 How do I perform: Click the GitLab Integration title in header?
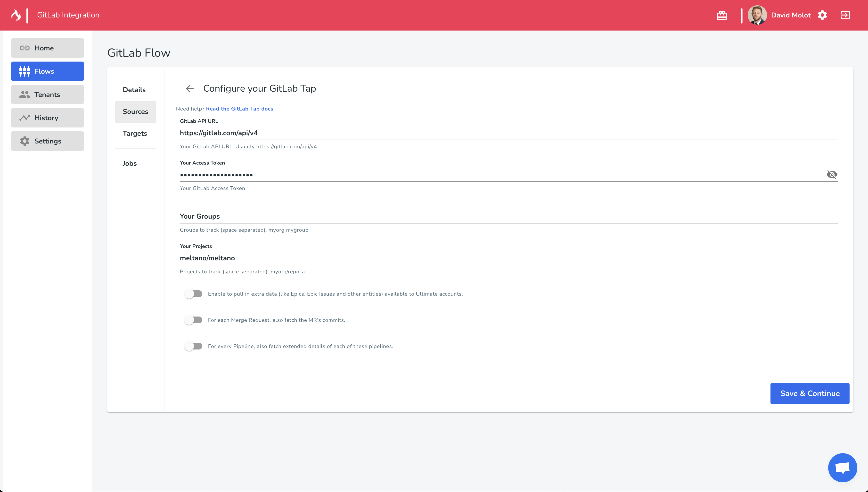(68, 15)
